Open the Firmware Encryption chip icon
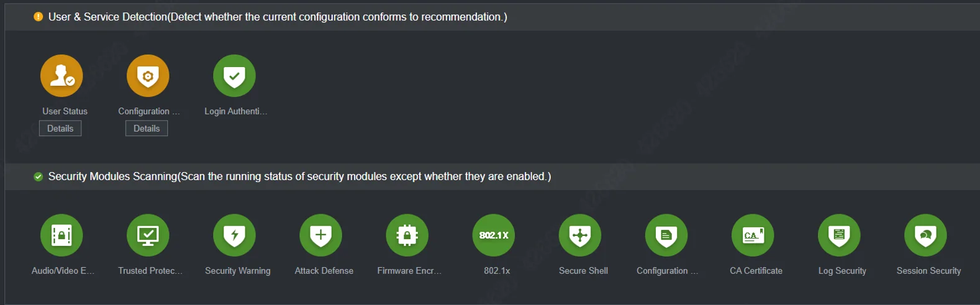The height and width of the screenshot is (305, 980). tap(407, 235)
